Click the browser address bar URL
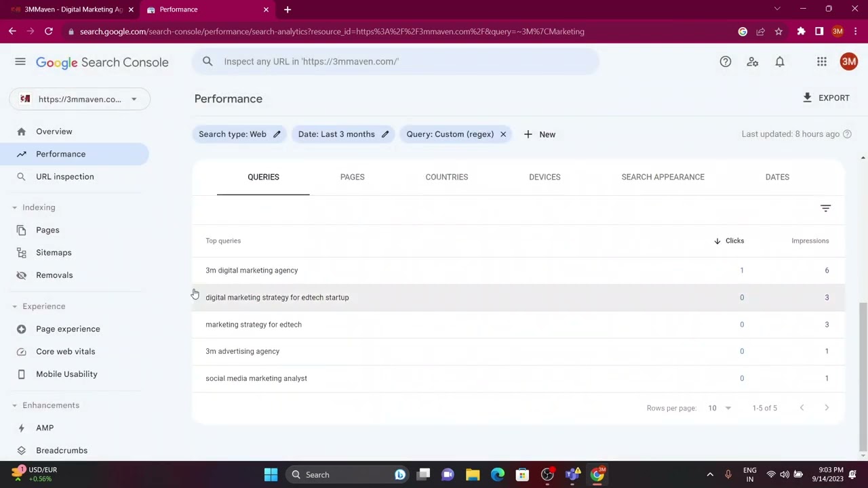Image resolution: width=868 pixels, height=488 pixels. click(x=332, y=31)
